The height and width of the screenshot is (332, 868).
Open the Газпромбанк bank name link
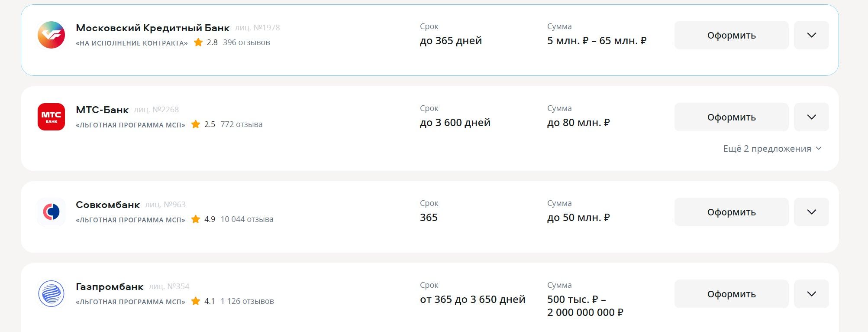110,286
